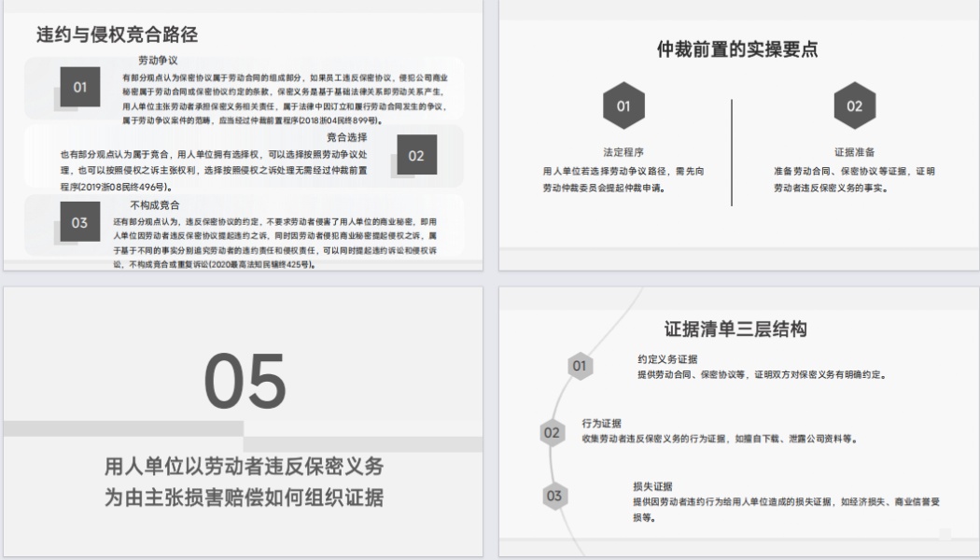Click the slide title 证据清单三层结构
Viewport: 980px width, 560px height.
point(735,329)
